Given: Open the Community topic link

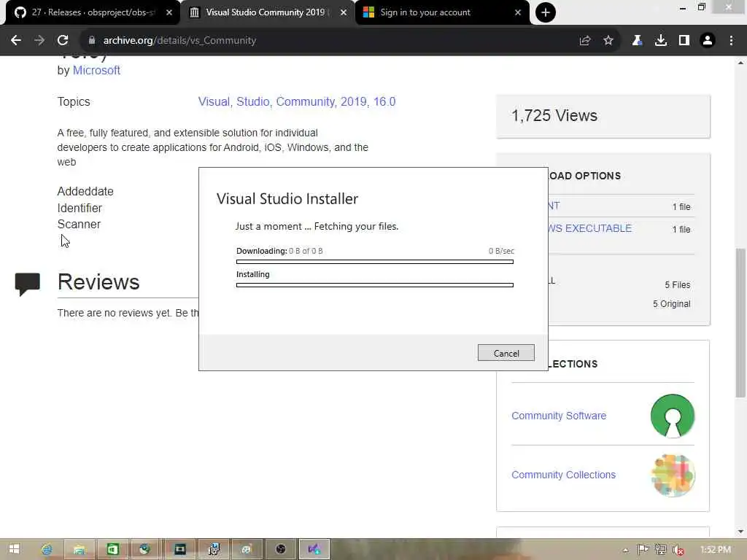Looking at the screenshot, I should click(x=306, y=101).
